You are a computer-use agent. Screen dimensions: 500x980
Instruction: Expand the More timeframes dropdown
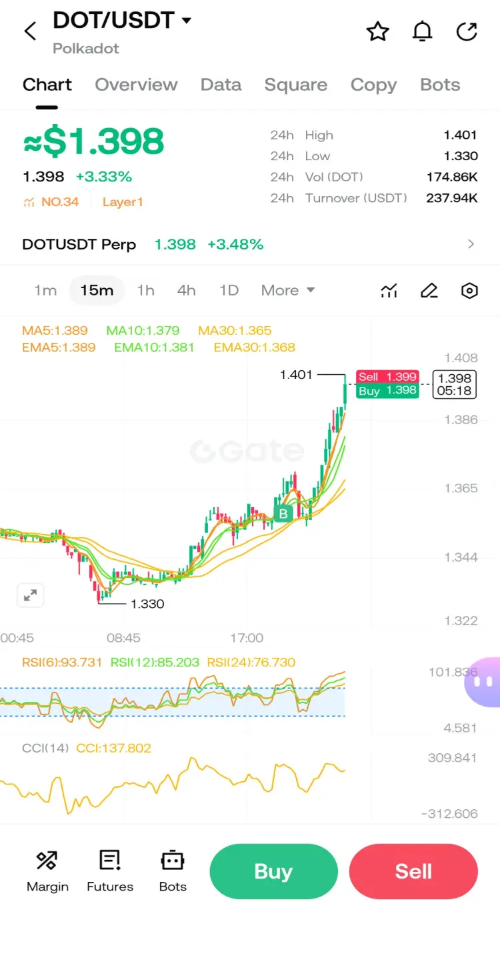coord(288,290)
